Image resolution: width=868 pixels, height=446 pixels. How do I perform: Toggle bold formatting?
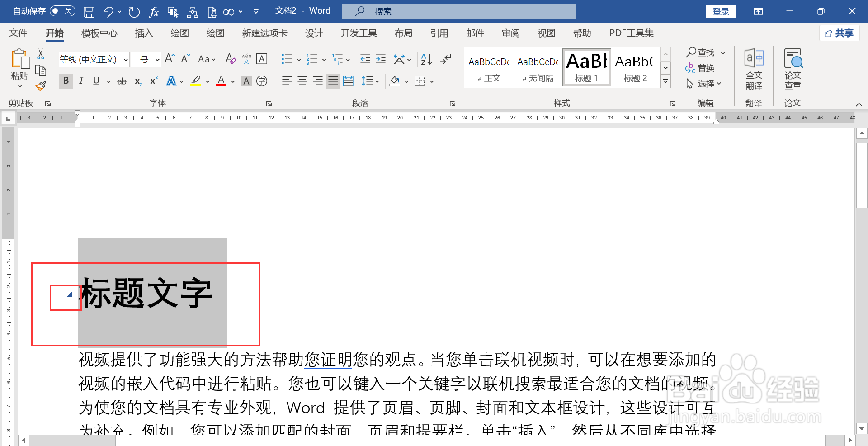(x=66, y=81)
